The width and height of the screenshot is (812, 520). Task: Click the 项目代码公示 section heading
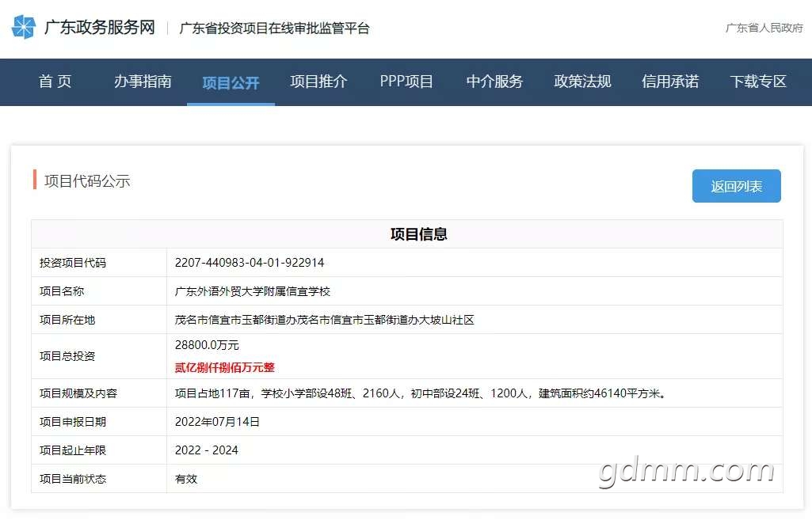coord(87,181)
